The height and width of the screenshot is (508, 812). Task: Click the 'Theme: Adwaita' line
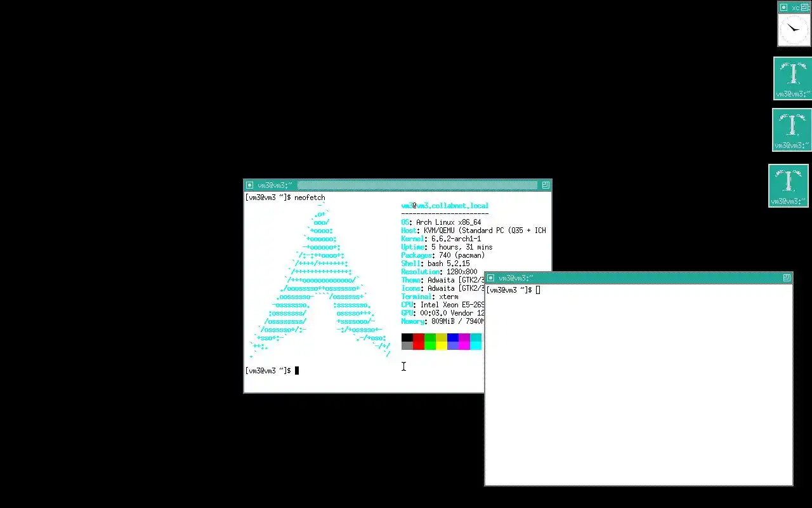coord(443,280)
